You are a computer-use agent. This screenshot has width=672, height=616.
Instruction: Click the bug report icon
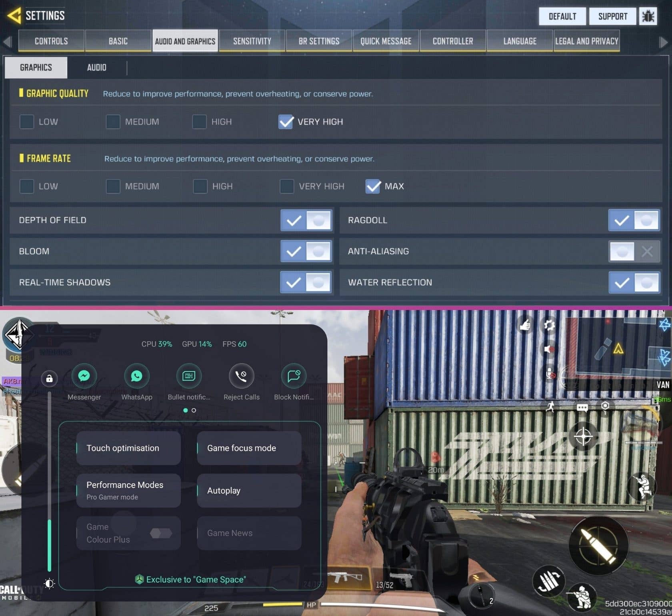click(x=648, y=16)
